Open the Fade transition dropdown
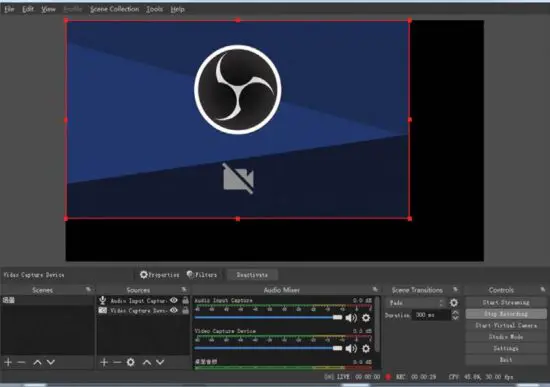 [x=416, y=303]
